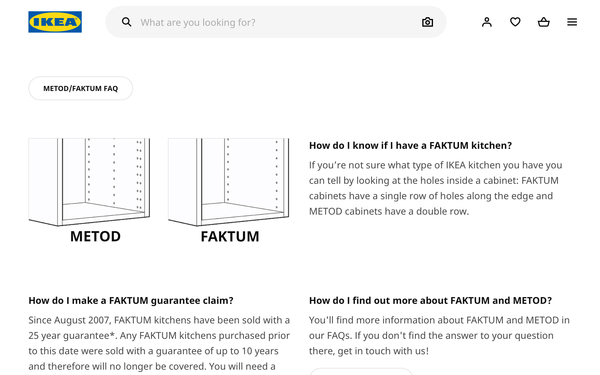Click the METOD/FAKTUM FAQ button
The image size is (600, 375).
[x=80, y=88]
